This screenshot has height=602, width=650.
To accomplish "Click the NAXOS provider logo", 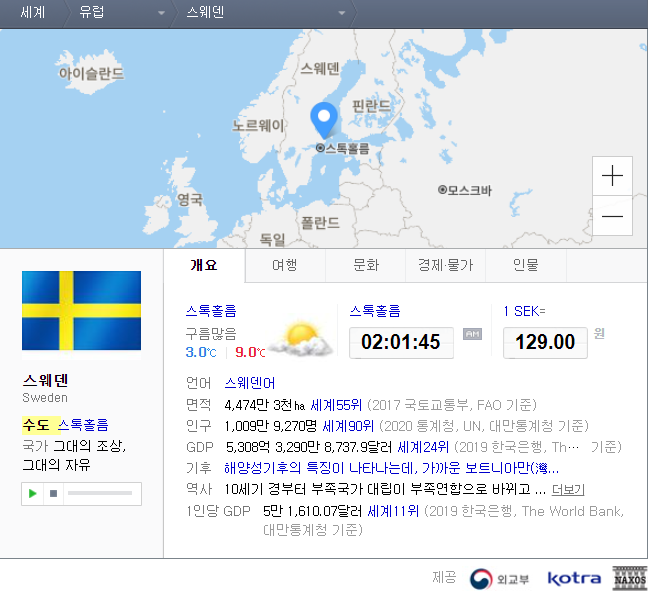I will click(x=630, y=578).
